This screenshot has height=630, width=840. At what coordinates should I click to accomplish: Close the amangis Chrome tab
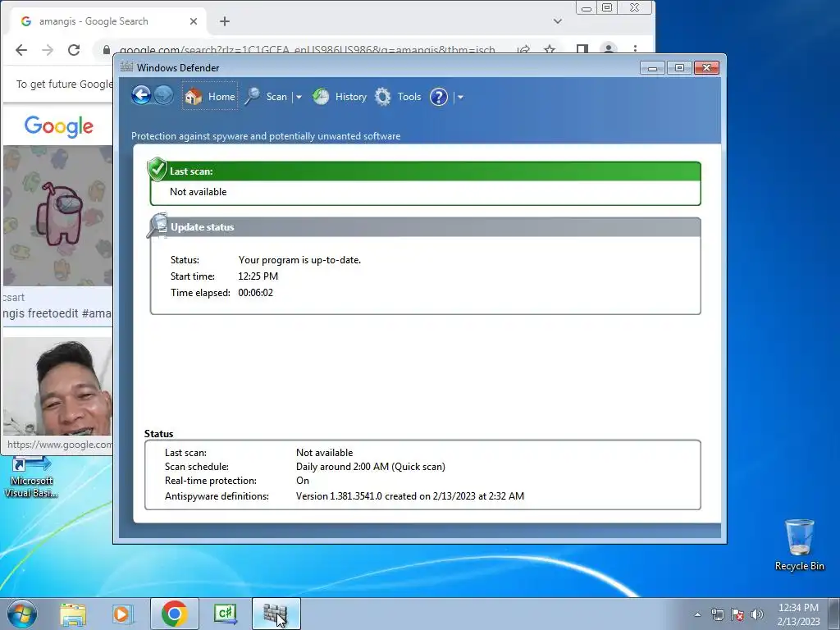coord(194,21)
